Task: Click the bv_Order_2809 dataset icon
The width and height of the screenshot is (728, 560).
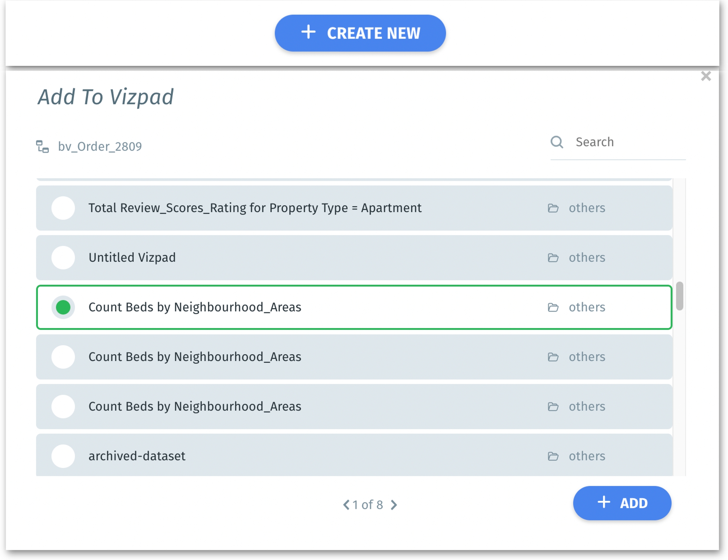Action: (x=42, y=146)
